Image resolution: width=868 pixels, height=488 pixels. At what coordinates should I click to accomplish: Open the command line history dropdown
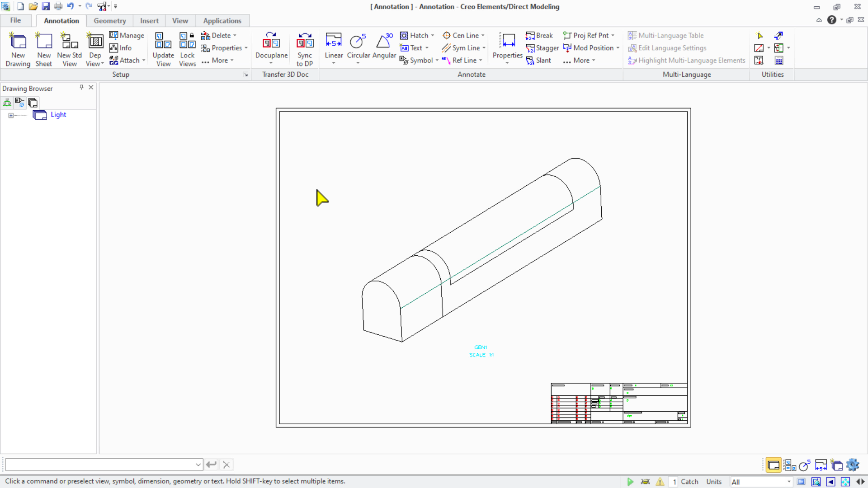click(198, 465)
